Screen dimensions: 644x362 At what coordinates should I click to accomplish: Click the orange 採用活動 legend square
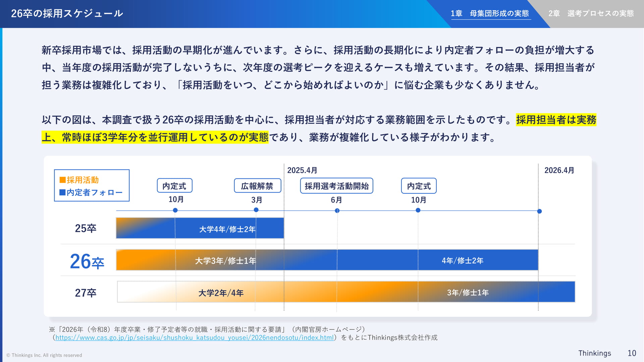(62, 180)
